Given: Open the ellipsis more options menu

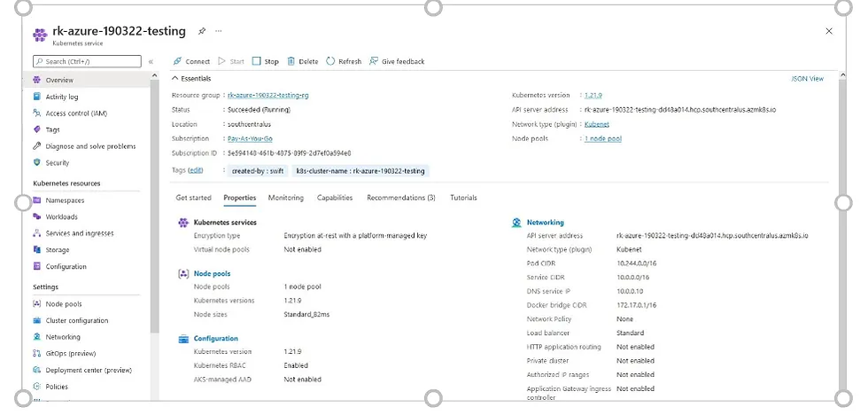Looking at the screenshot, I should 219,31.
